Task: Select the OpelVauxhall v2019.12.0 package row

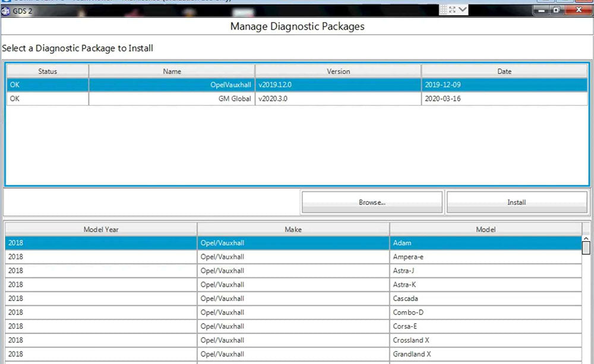Action: coord(297,85)
